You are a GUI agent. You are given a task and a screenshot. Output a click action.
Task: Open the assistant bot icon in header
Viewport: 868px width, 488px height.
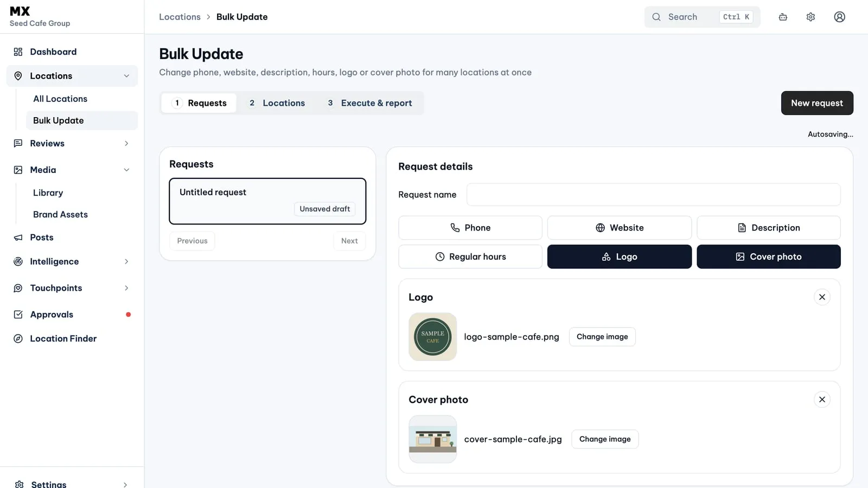pos(783,17)
